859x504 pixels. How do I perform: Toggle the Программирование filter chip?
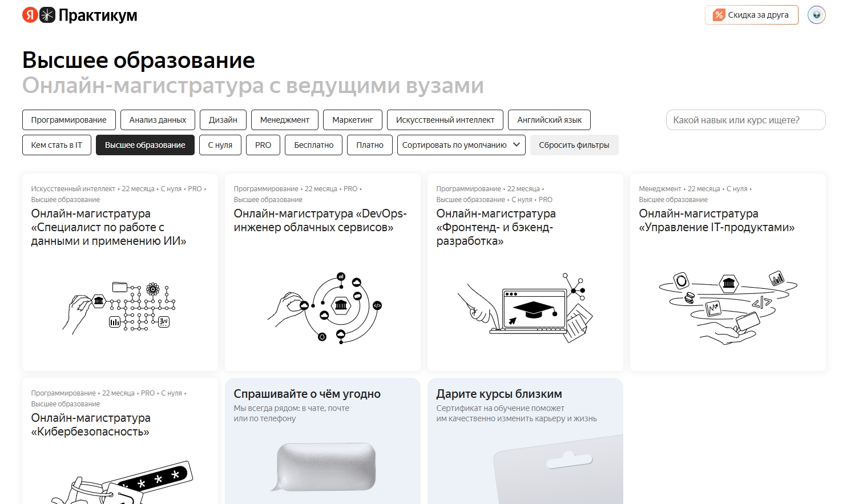click(68, 120)
